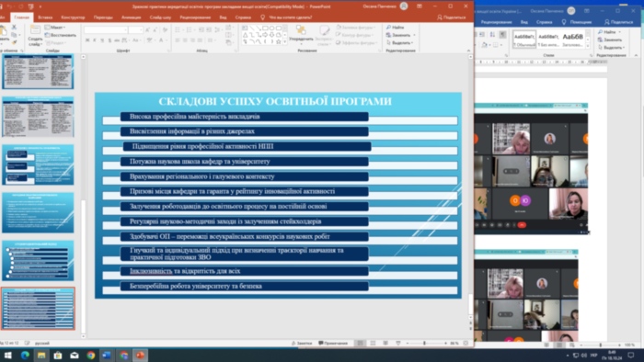Click Поделиться in PowerPoint
Viewport: 644px width, 362px height.
coord(452,17)
